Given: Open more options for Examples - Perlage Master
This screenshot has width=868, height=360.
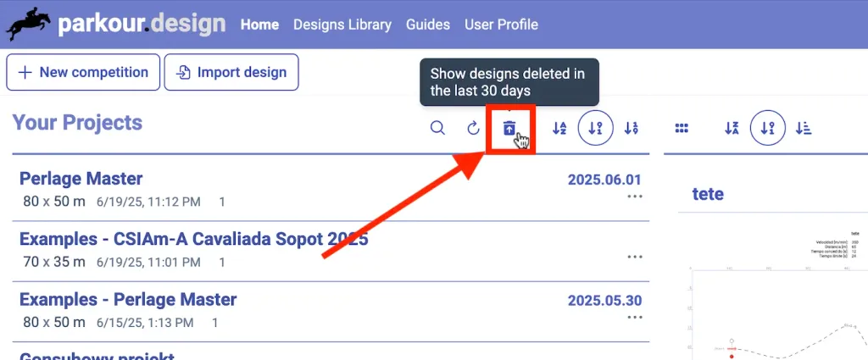Looking at the screenshot, I should (x=635, y=317).
